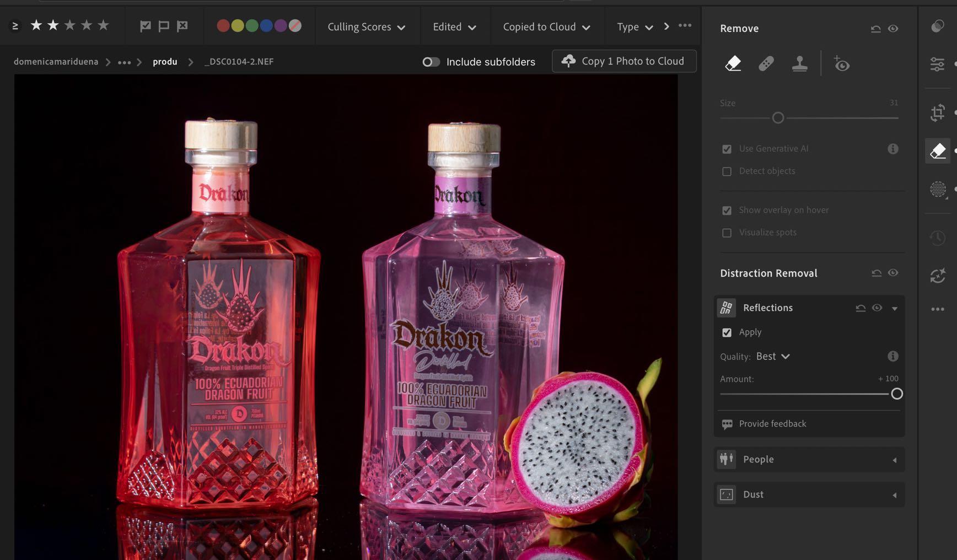Image resolution: width=957 pixels, height=560 pixels.
Task: Click Copy 1 Photo to Cloud
Action: click(x=624, y=61)
